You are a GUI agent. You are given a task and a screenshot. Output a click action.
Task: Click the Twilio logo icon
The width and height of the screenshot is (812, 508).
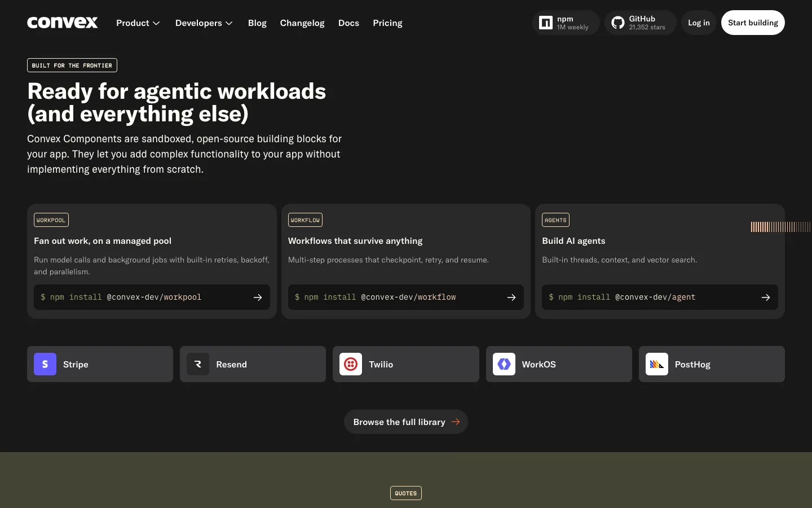pyautogui.click(x=351, y=364)
